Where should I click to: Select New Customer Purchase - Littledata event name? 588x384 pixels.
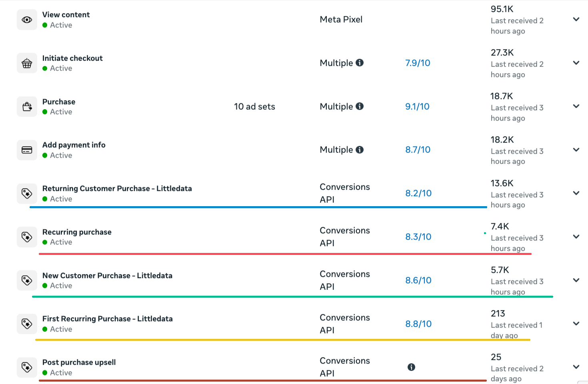tap(107, 275)
